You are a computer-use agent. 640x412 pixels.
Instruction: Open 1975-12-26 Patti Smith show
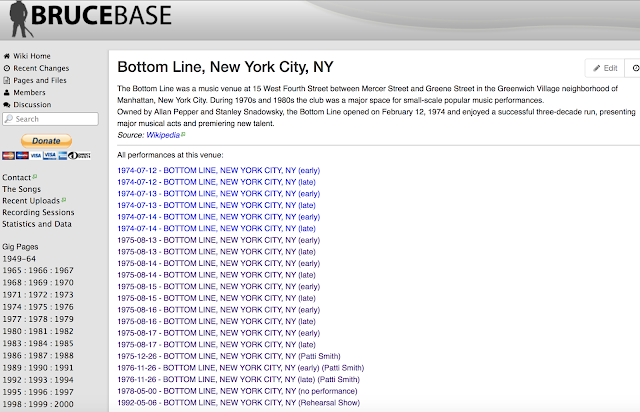[x=229, y=356]
